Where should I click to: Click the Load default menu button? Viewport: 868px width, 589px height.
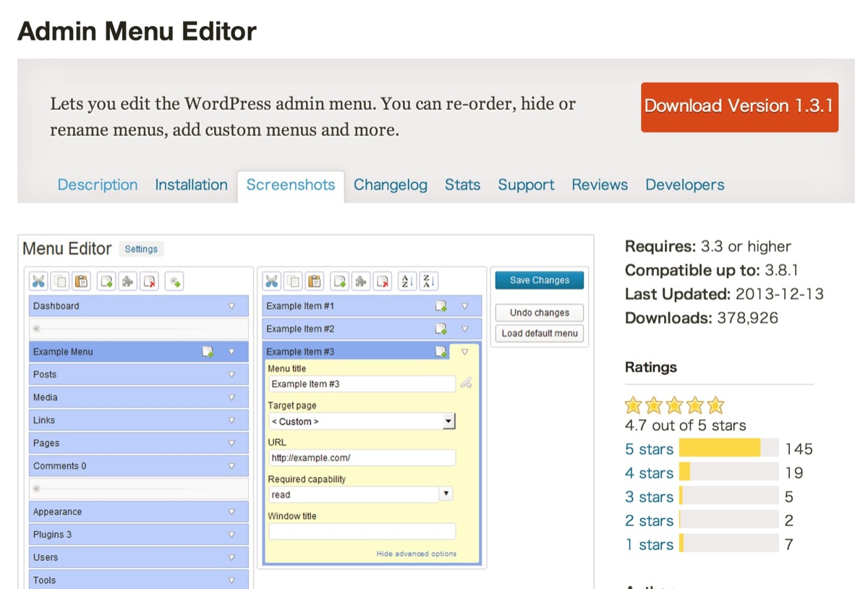pyautogui.click(x=540, y=334)
